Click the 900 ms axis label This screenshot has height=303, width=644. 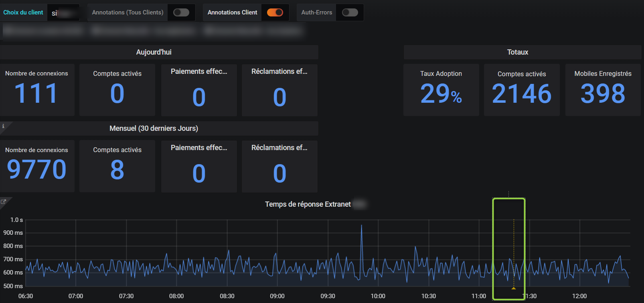(x=13, y=233)
